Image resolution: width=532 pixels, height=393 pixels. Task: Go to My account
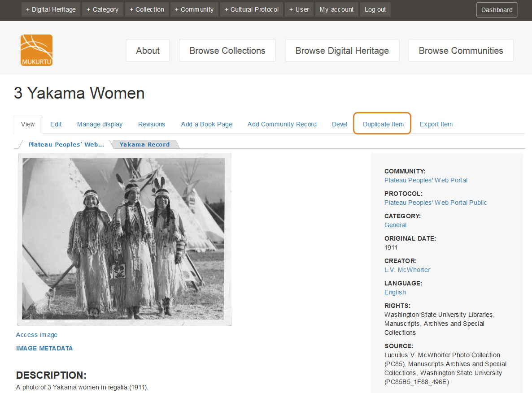tap(336, 9)
